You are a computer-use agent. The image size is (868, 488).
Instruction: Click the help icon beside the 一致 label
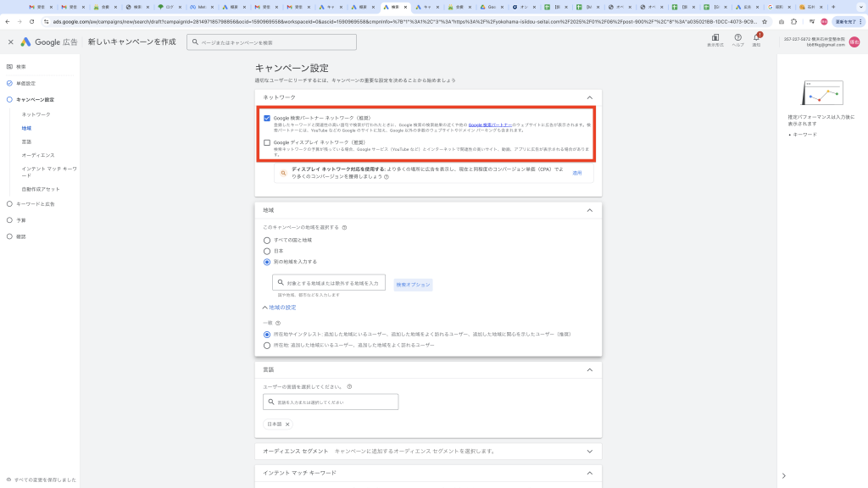[x=277, y=323]
